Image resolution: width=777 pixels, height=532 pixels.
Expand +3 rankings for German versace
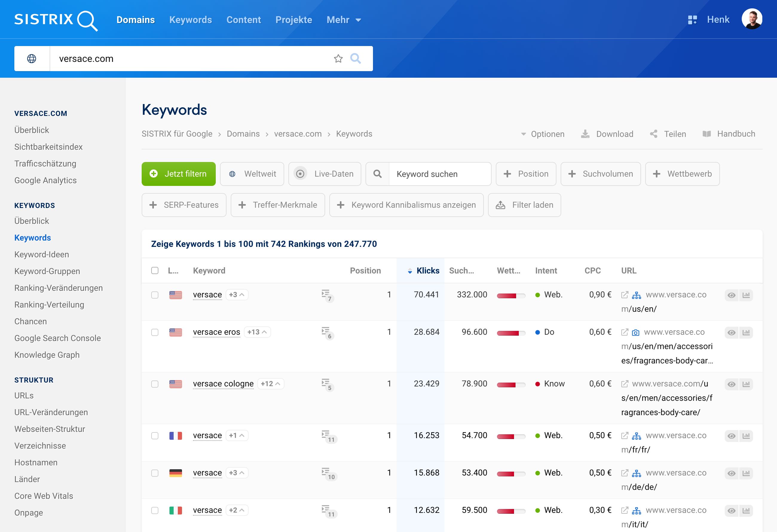tap(237, 473)
